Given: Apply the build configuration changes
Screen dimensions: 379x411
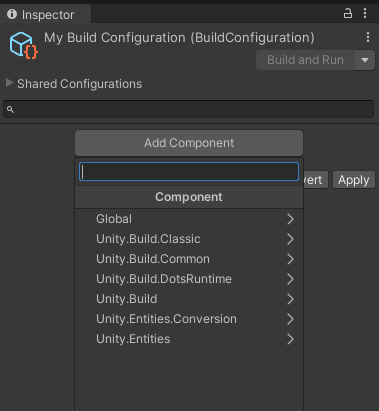Looking at the screenshot, I should 354,180.
